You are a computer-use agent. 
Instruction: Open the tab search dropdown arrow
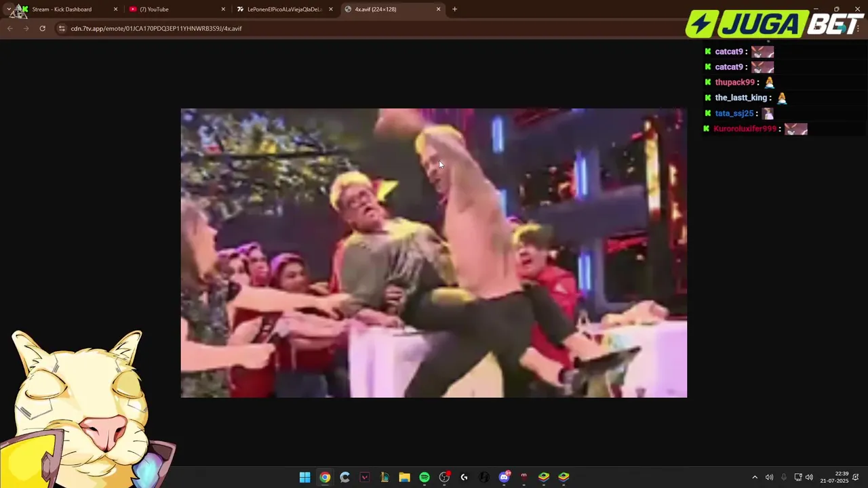coord(8,9)
